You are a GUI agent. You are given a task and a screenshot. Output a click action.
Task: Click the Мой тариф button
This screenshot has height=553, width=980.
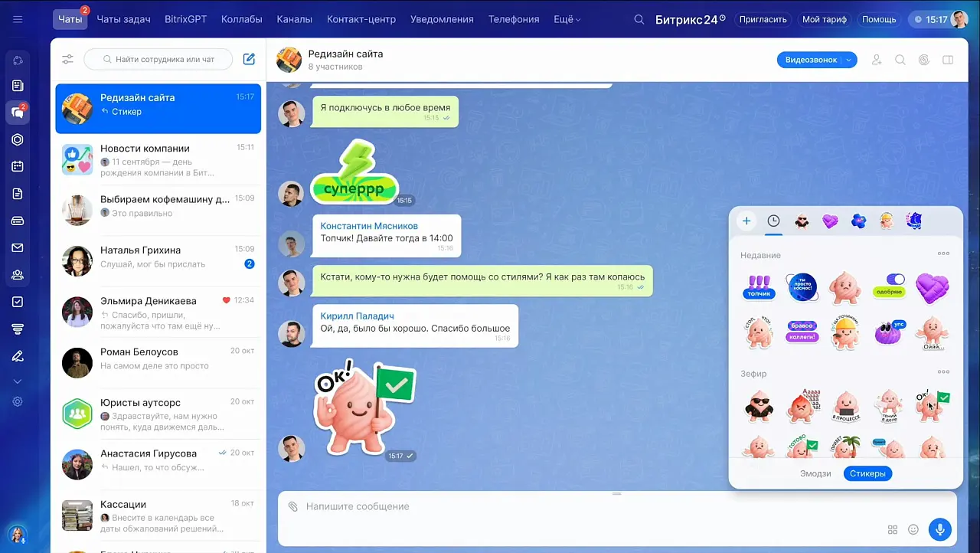(x=824, y=19)
